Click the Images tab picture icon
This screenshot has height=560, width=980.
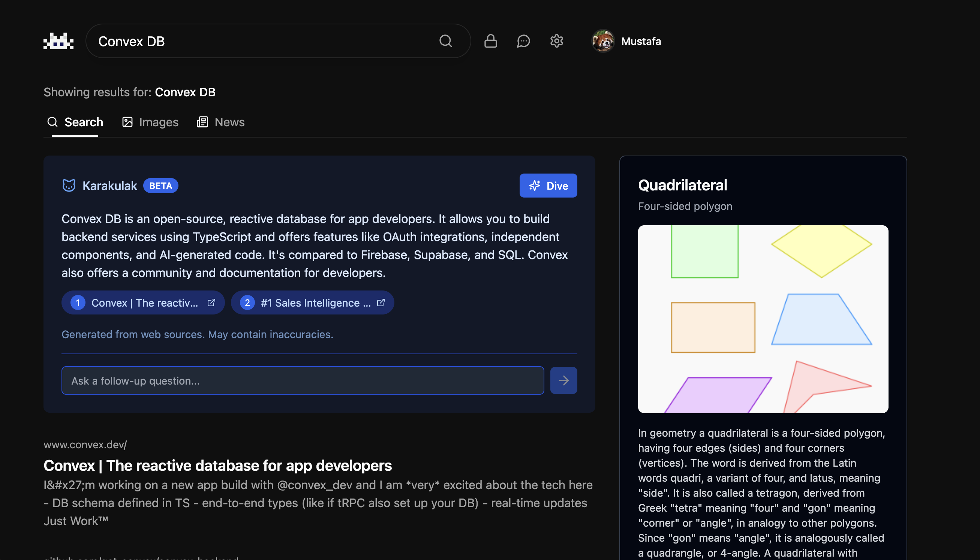(127, 122)
